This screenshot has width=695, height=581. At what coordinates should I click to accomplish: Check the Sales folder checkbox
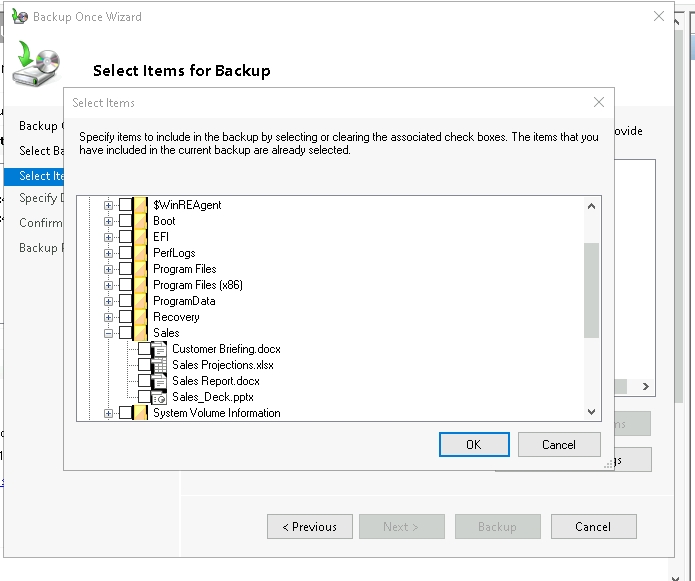[x=125, y=333]
